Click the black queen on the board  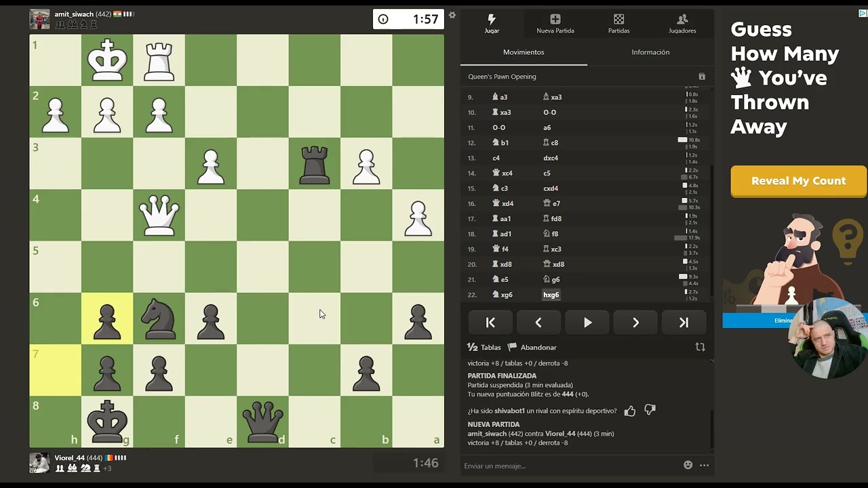(x=262, y=422)
